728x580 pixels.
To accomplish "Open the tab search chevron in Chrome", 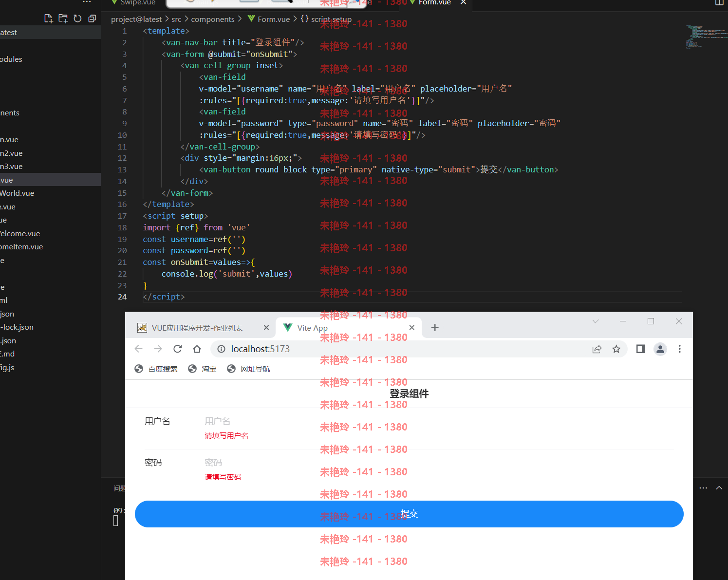I will coord(596,321).
